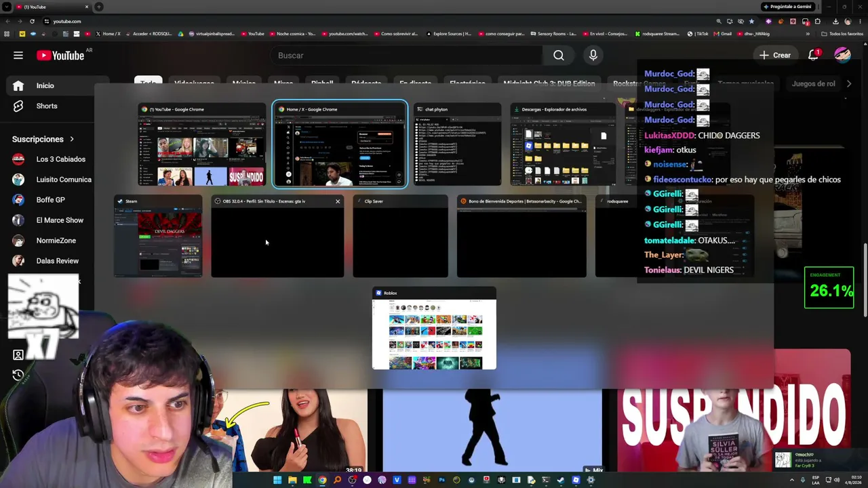Viewport: 868px width, 488px height.
Task: Open the SUSPENDIDO video thumbnail
Action: pos(734,411)
